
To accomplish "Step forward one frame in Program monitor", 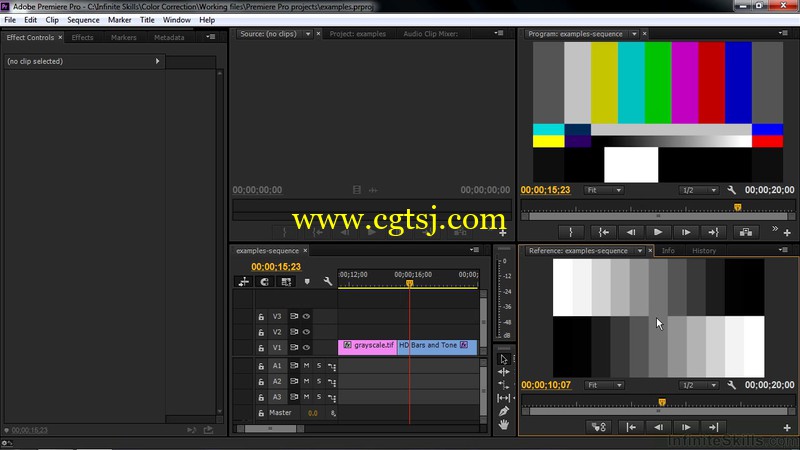I will (686, 232).
